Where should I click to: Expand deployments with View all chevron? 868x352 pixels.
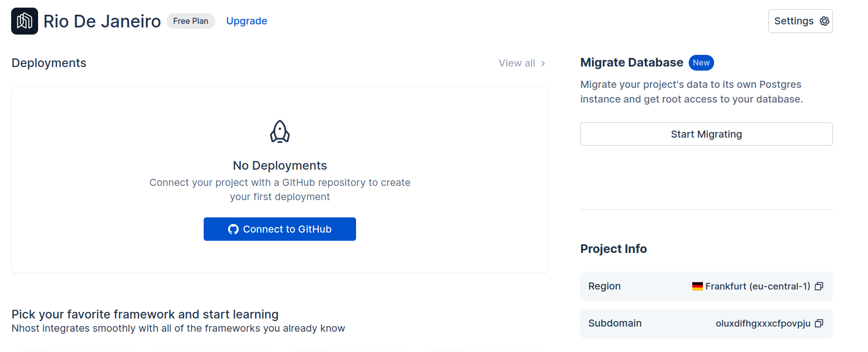click(x=543, y=63)
